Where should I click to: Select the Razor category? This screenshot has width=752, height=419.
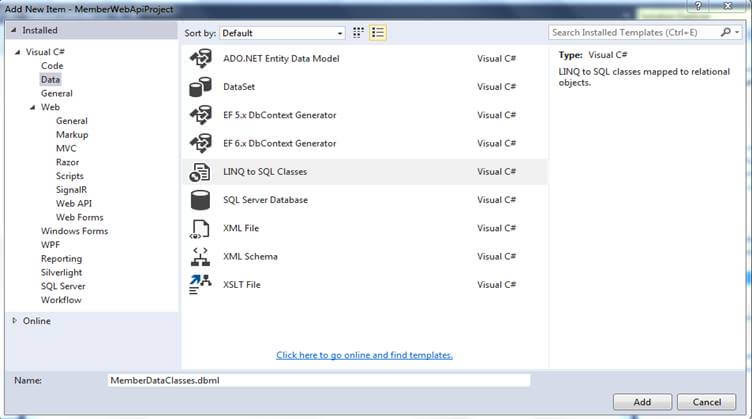(67, 163)
